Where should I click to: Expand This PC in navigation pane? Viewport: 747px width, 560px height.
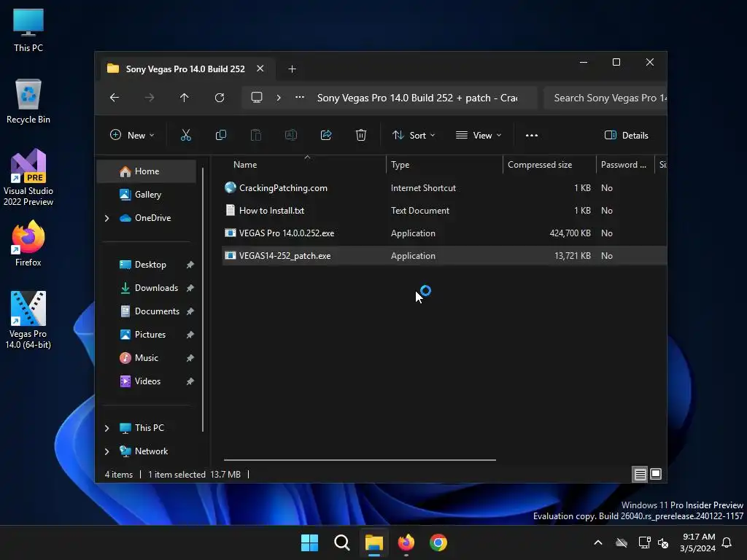pos(107,428)
